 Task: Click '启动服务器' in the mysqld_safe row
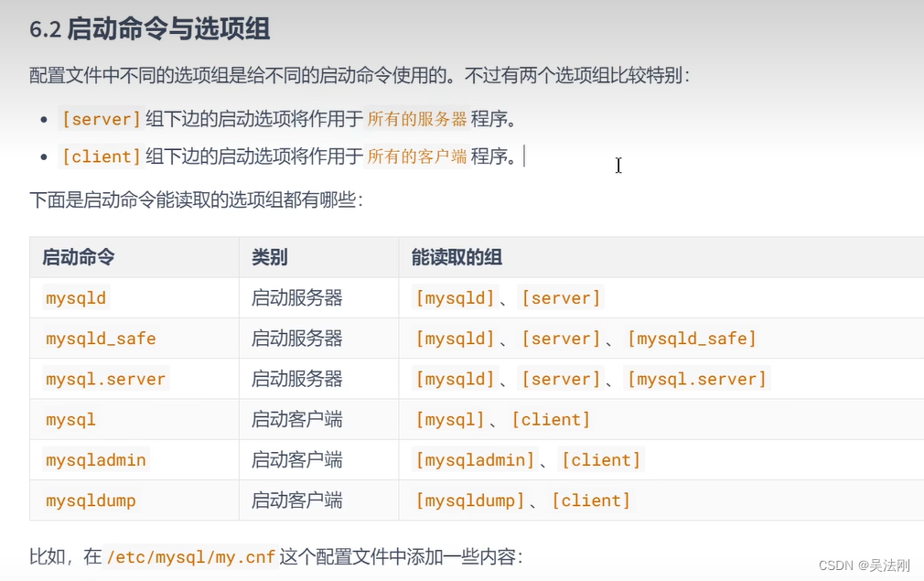[x=297, y=339]
